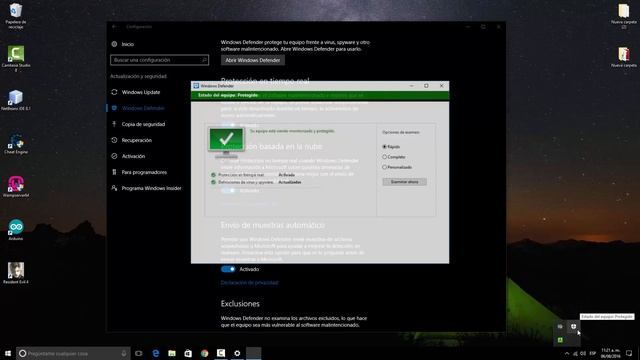Open Task View on the taskbar

139,353
